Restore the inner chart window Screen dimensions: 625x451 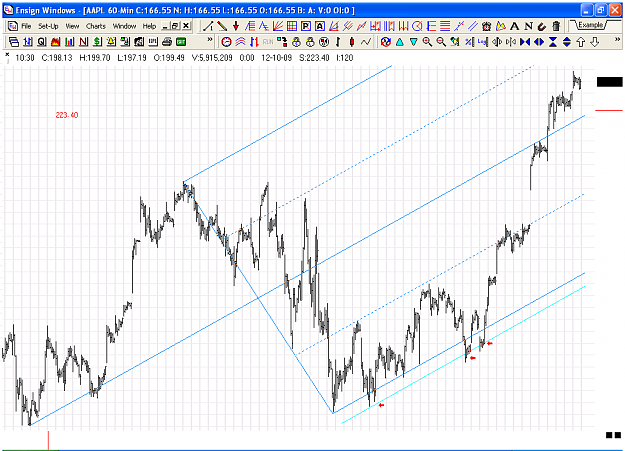175,26
